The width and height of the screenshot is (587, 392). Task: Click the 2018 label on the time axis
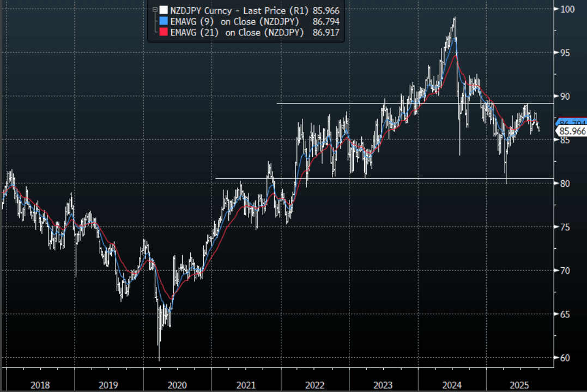tap(40, 385)
